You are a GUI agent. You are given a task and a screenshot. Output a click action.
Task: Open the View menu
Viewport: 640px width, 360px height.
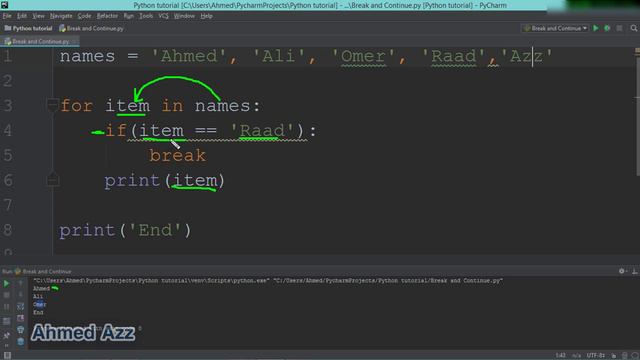pos(38,16)
